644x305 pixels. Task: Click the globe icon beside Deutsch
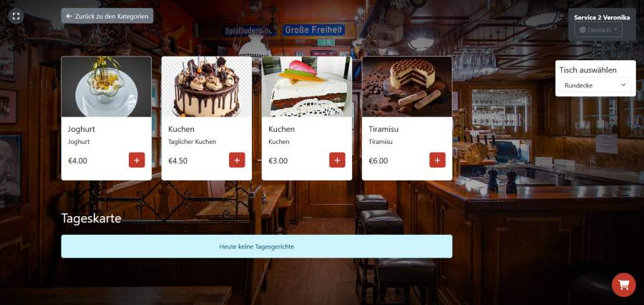[x=582, y=30]
